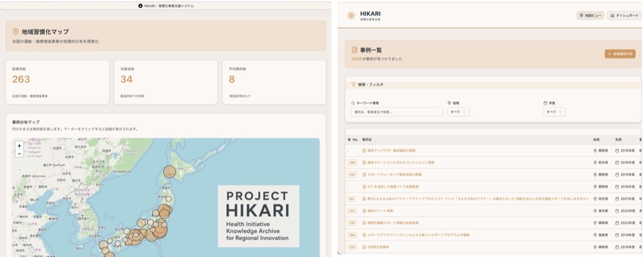Click the calendar icon beside 年度 filter label

(545, 103)
